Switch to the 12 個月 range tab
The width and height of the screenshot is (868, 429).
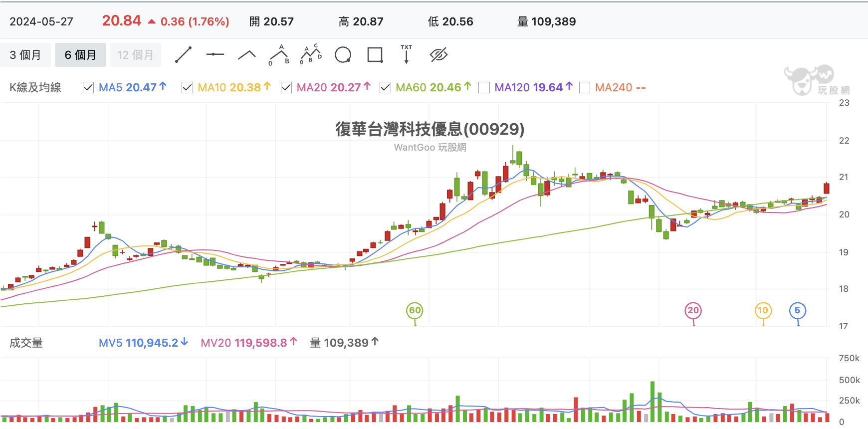click(x=135, y=55)
